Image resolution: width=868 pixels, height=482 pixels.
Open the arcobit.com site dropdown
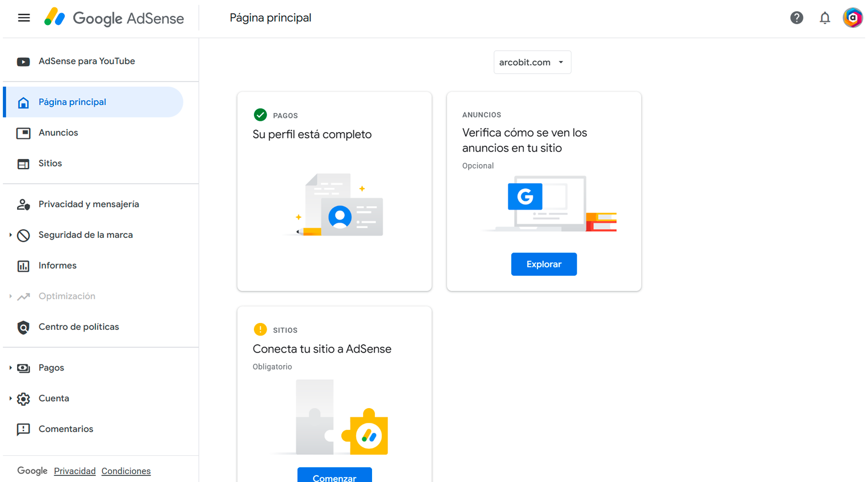coord(532,62)
